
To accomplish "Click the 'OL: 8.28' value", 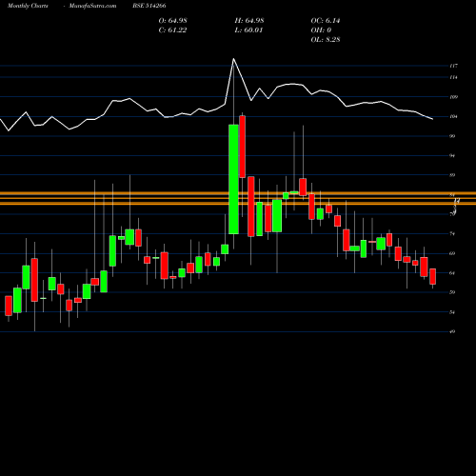I will tap(326, 40).
